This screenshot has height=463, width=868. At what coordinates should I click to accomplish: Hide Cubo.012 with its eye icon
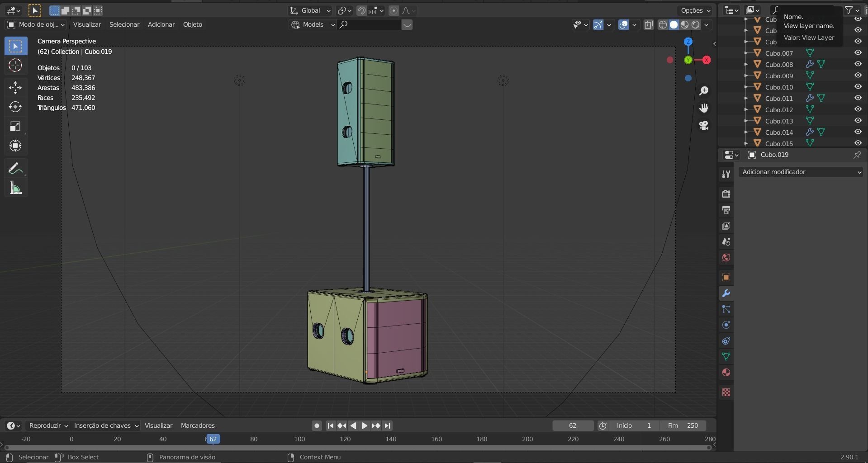click(x=858, y=109)
